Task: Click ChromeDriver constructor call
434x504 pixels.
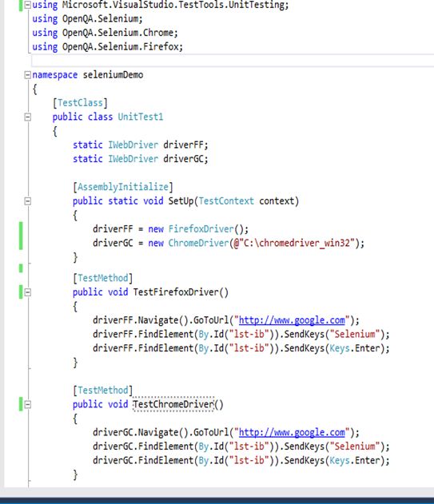Action: coord(198,243)
